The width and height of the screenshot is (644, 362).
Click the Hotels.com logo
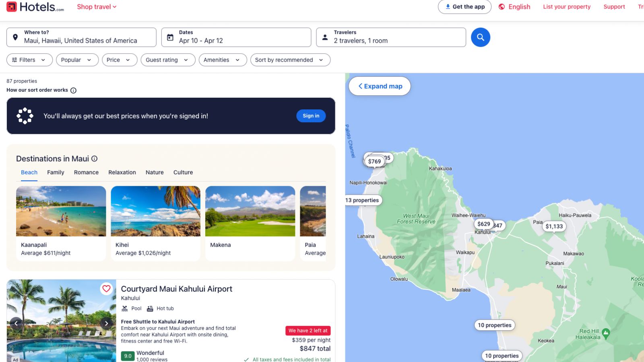pyautogui.click(x=34, y=6)
